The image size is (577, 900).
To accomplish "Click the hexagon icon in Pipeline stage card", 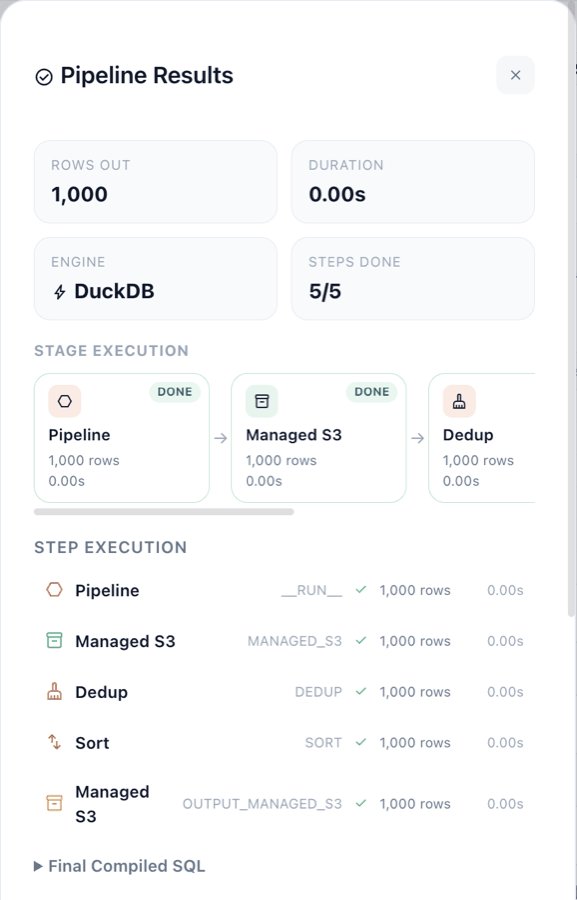I will click(65, 401).
